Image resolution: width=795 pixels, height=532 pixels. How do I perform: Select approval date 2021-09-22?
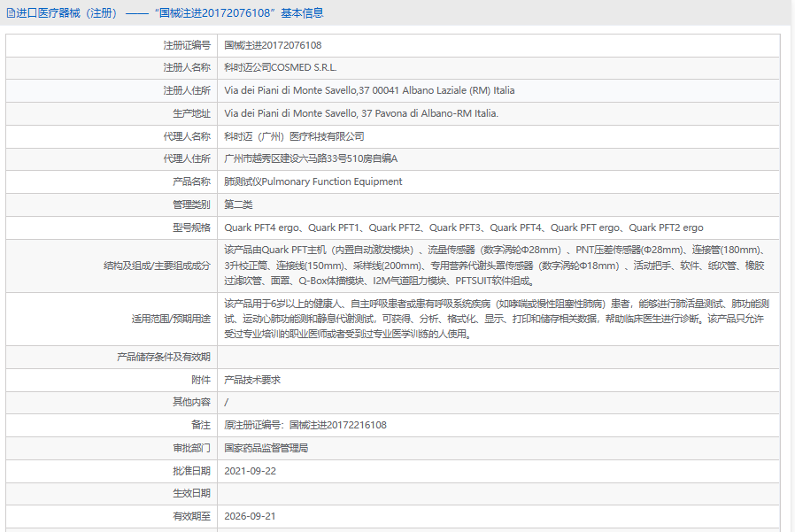[x=250, y=471]
